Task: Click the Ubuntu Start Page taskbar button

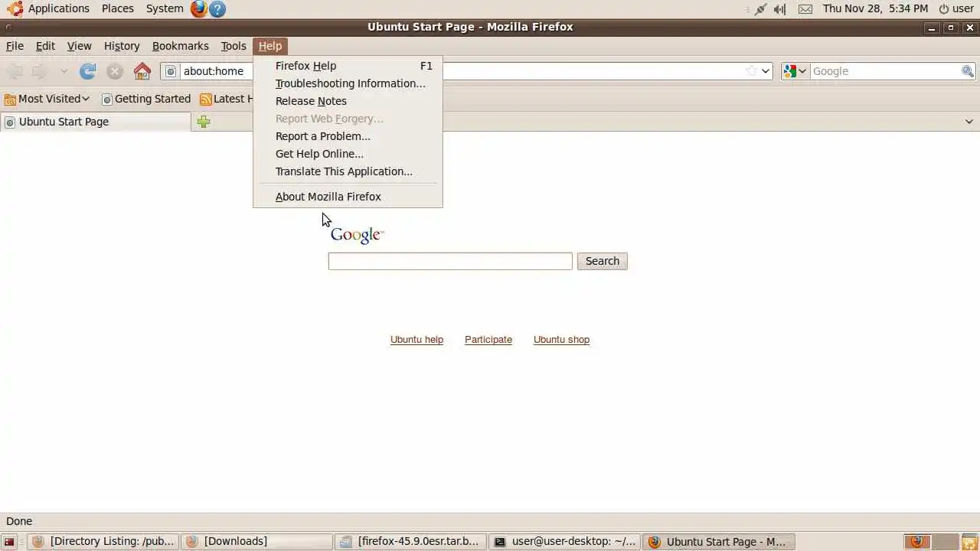Action: [719, 541]
